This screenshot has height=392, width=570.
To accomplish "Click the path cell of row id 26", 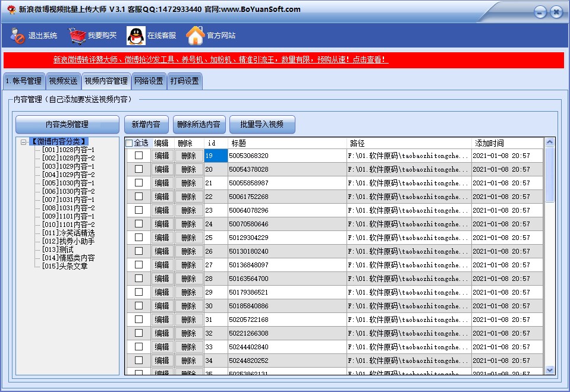I will (410, 251).
